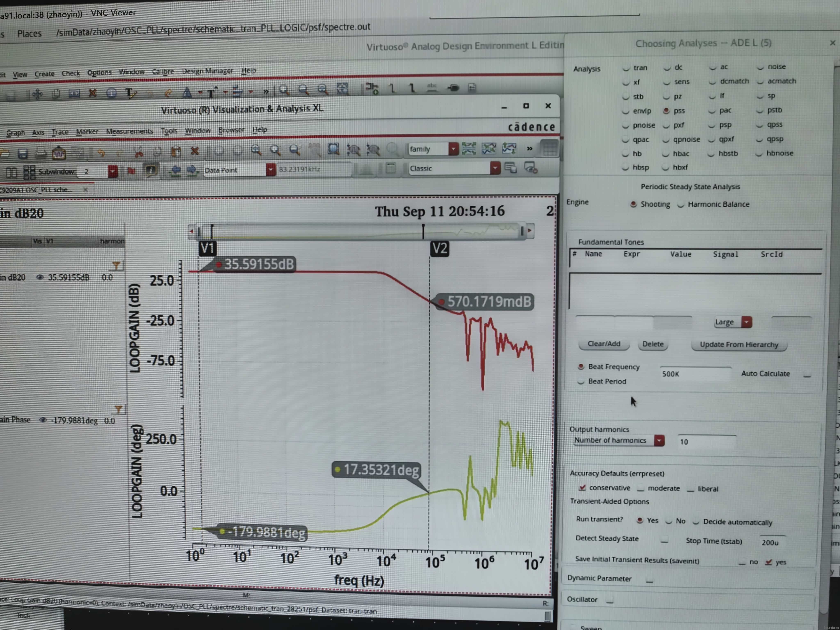Viewport: 840px width, 630px height.
Task: Open the Design Manager menu
Action: (207, 71)
